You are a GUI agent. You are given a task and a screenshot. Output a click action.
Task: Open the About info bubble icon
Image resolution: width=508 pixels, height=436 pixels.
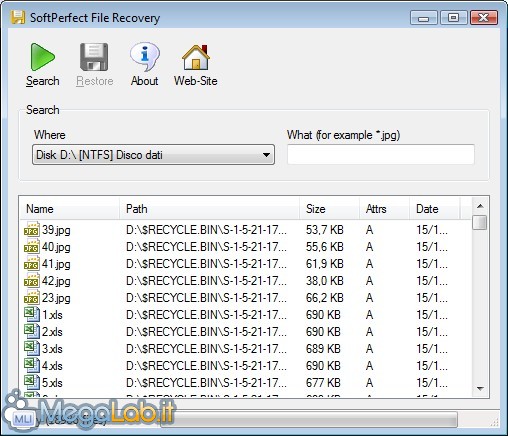tap(145, 57)
